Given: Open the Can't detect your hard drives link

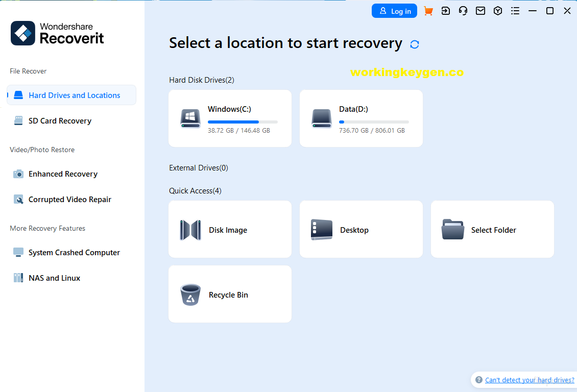Looking at the screenshot, I should click(x=529, y=380).
